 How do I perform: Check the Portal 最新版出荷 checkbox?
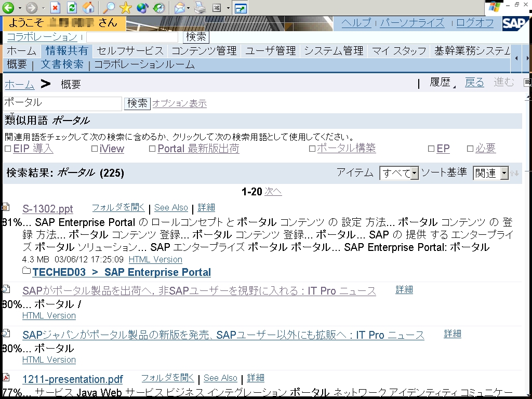[x=152, y=149]
